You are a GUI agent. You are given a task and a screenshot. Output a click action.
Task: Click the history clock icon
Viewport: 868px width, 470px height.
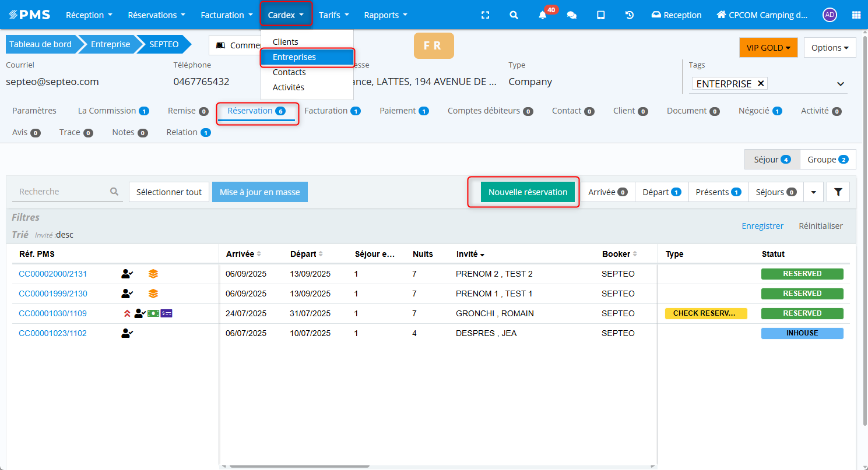630,15
